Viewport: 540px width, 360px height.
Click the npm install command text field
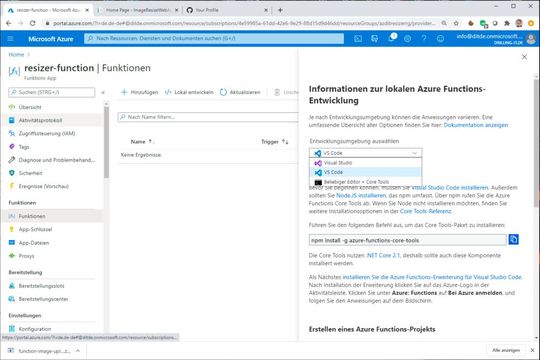click(407, 240)
